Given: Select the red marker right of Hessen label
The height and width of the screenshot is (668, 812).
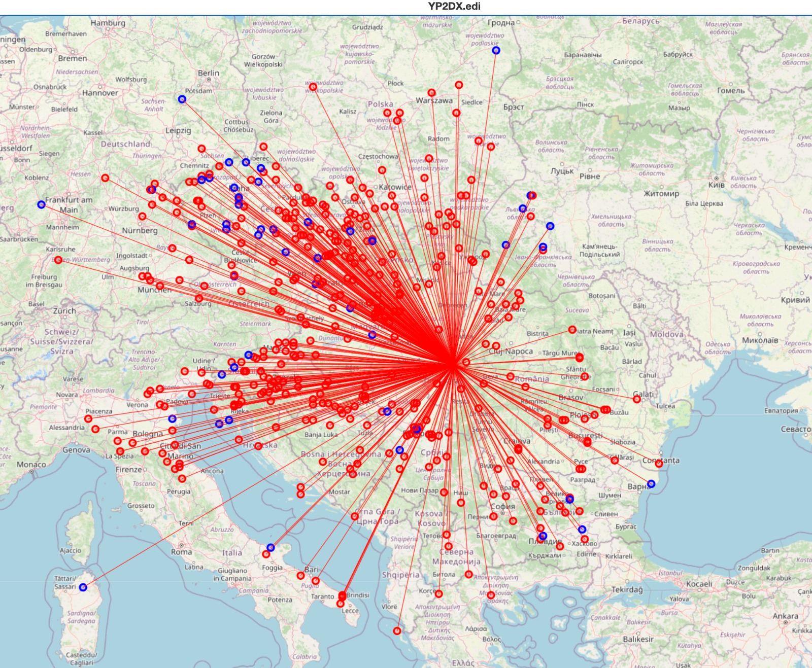Looking at the screenshot, I should (105, 178).
